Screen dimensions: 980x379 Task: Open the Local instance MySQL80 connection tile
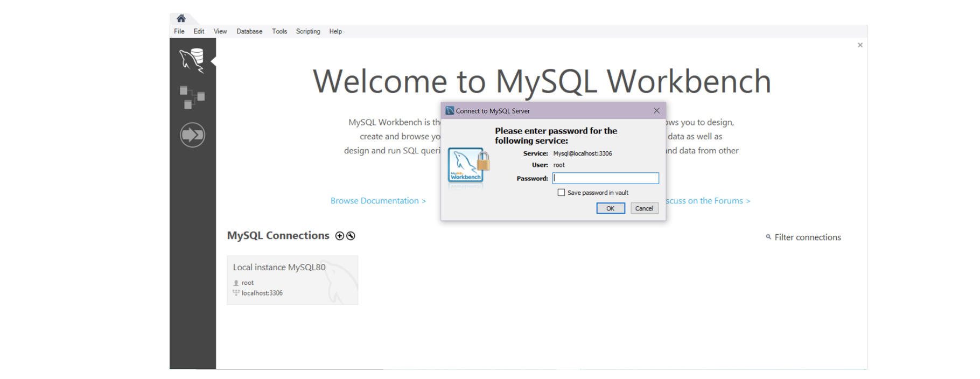[x=292, y=280]
